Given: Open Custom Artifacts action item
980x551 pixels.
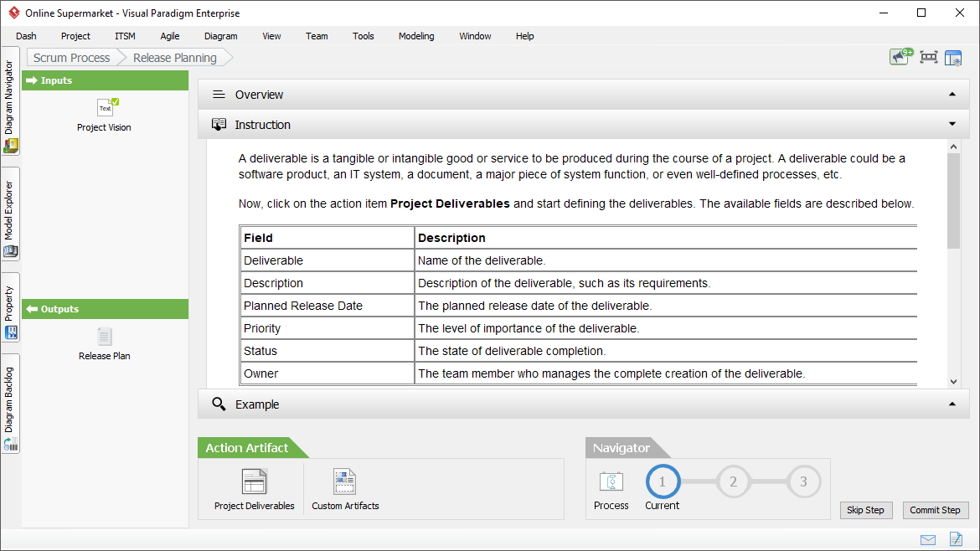Looking at the screenshot, I should [x=345, y=490].
